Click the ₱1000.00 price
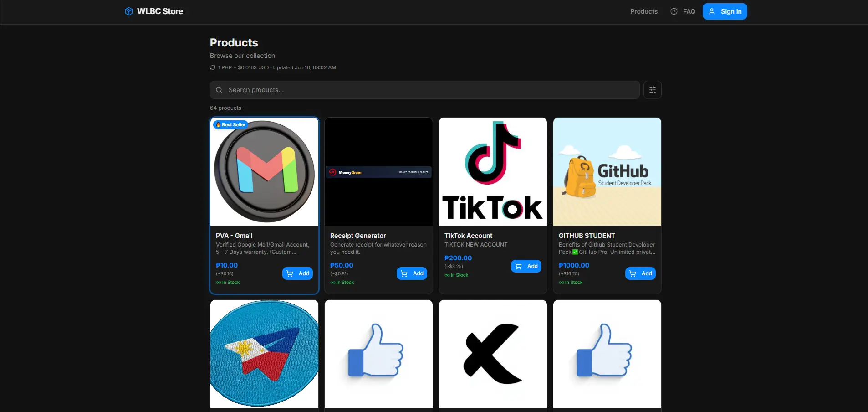Screen dimensions: 868x412 coord(574,265)
